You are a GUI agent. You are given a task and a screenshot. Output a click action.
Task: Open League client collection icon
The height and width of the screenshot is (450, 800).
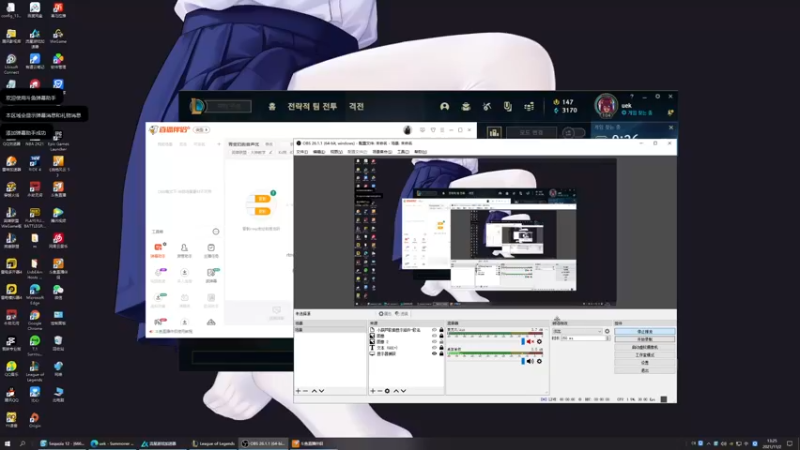pyautogui.click(x=466, y=106)
